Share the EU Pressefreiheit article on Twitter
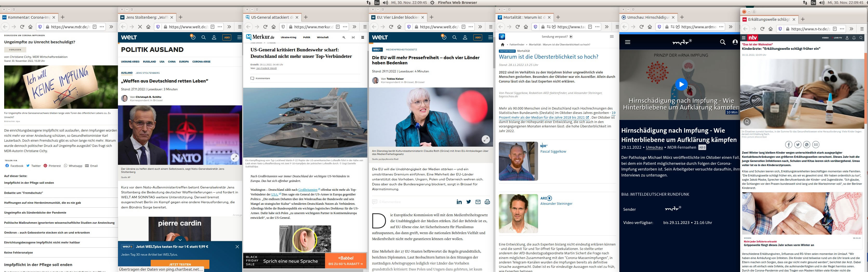Image resolution: width=868 pixels, height=272 pixels. tap(468, 202)
